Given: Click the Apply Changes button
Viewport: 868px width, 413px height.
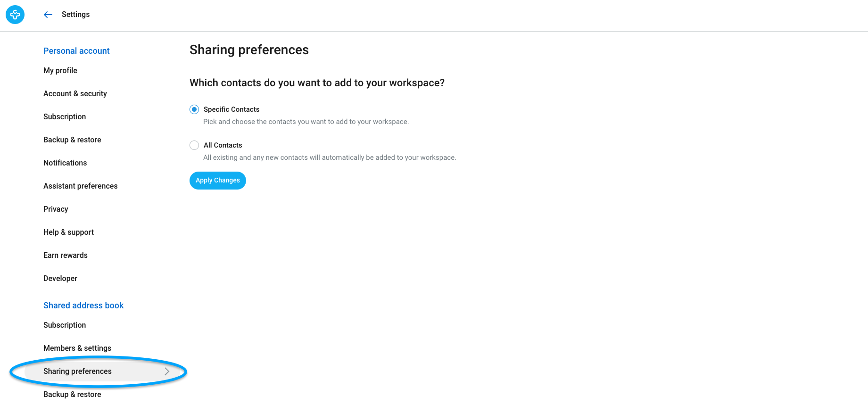Looking at the screenshot, I should [x=218, y=181].
